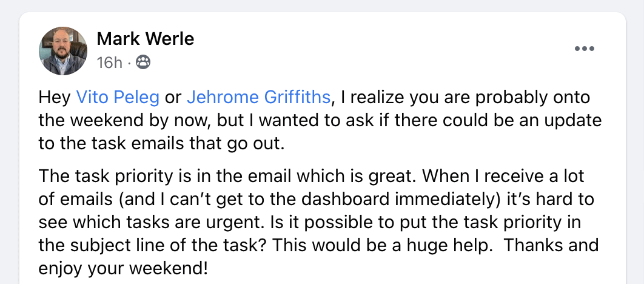
Task: Open the three-dot post options menu
Action: [x=584, y=49]
